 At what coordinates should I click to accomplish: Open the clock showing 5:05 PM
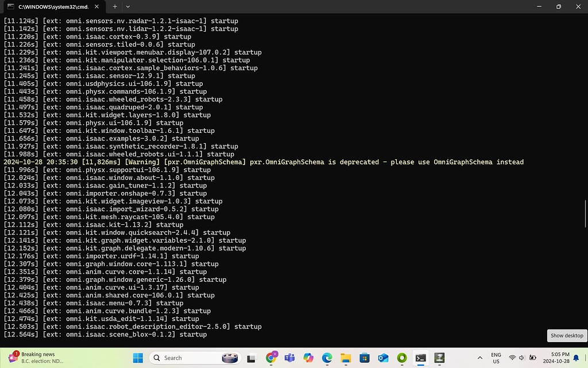click(556, 358)
